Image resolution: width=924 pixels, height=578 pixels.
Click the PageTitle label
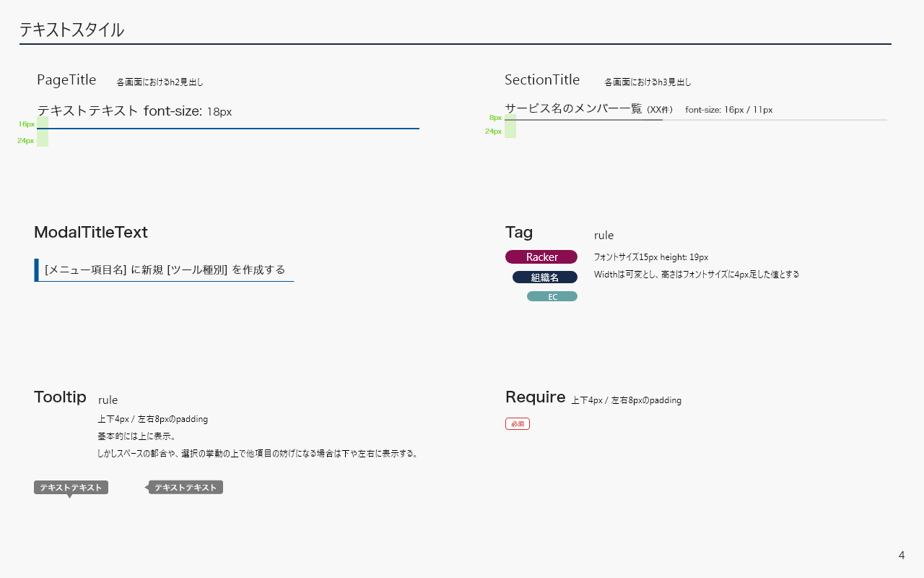(66, 79)
